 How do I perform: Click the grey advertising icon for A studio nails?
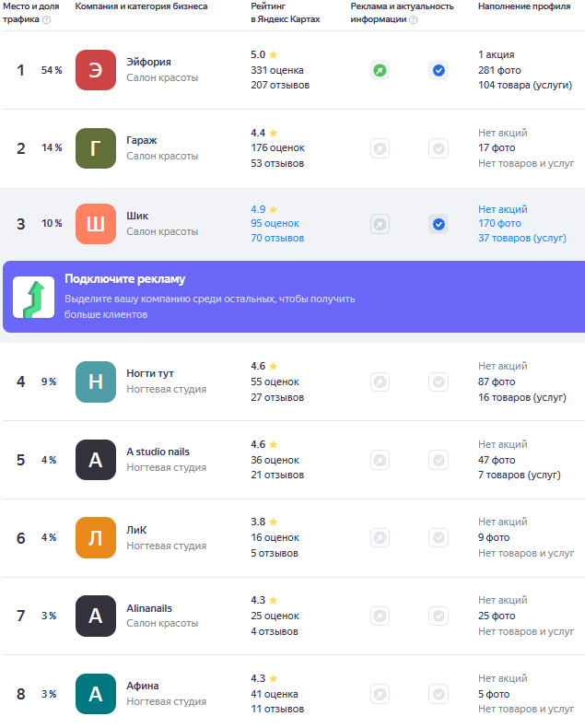click(x=380, y=460)
